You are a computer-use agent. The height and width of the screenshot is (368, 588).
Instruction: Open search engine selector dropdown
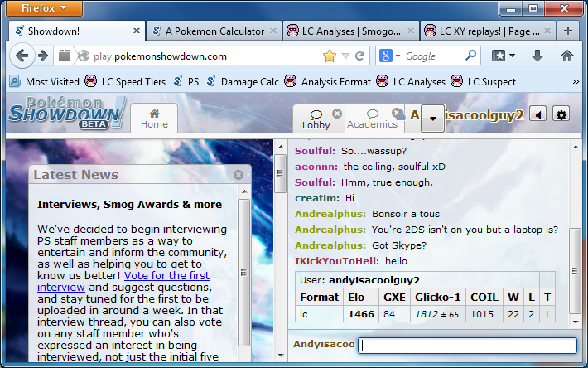point(389,56)
